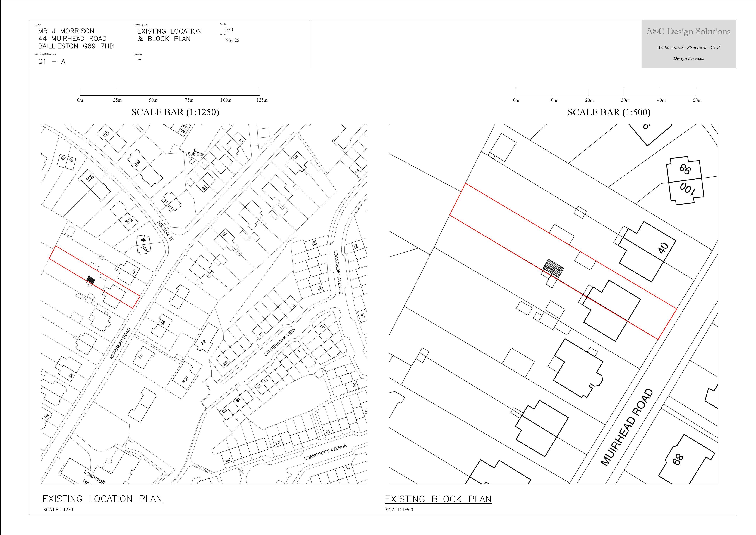Click the black shaded outbuilding in location plan

click(x=91, y=280)
